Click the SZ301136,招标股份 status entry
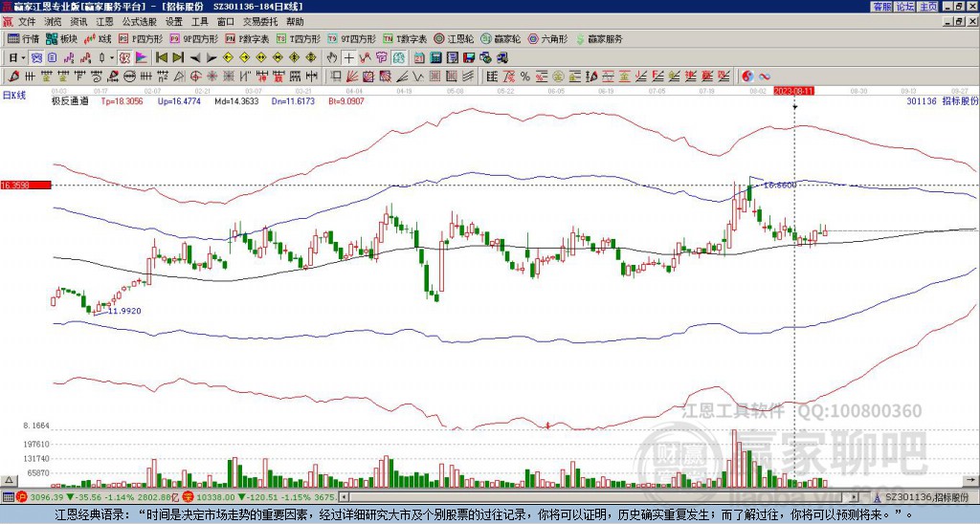 (925, 497)
